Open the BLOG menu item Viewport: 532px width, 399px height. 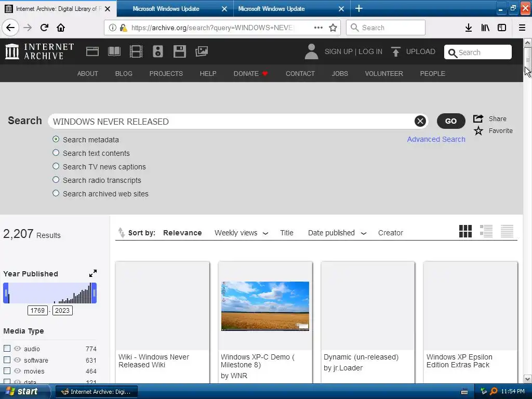click(x=124, y=74)
